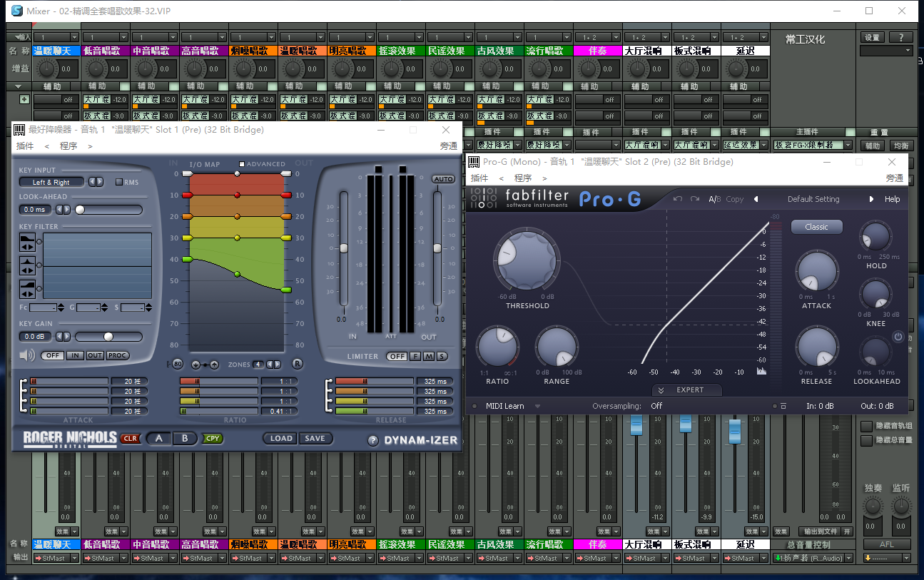Click the 大厅混响 channel fader

[x=636, y=425]
